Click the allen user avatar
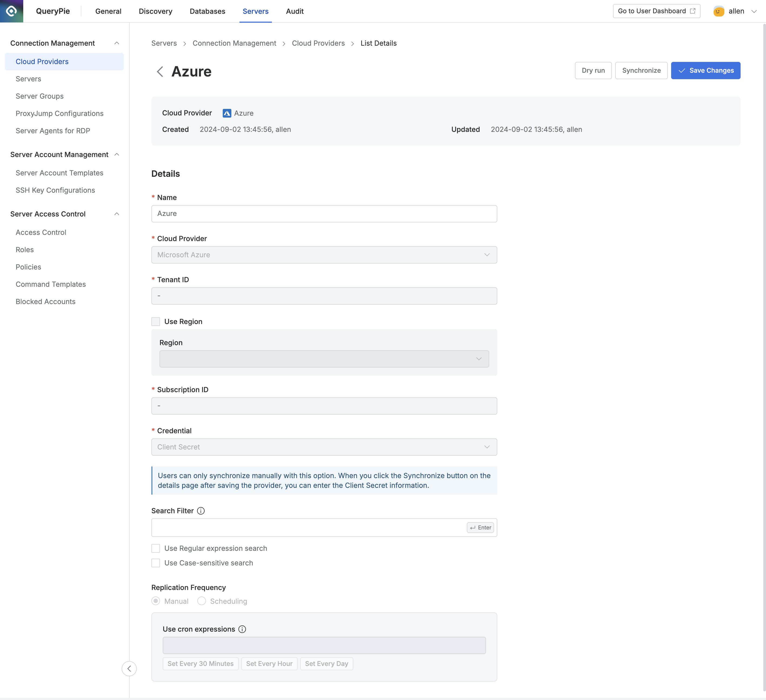Viewport: 766px width, 700px height. tap(718, 11)
